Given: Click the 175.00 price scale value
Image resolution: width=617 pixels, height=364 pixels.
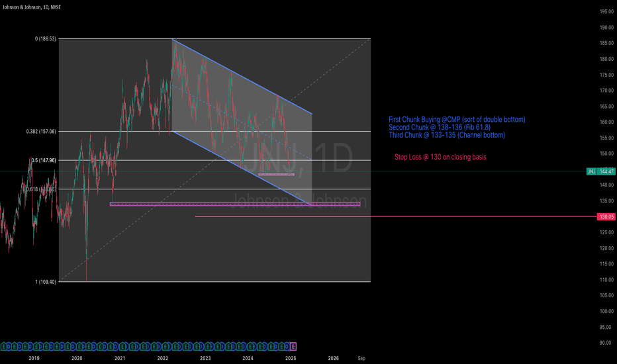Looking at the screenshot, I should pyautogui.click(x=606, y=75).
